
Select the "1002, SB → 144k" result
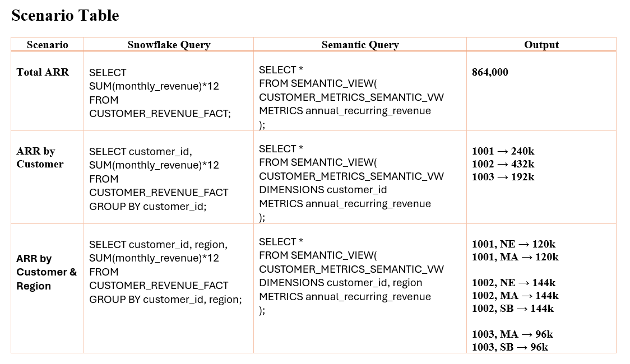512,309
